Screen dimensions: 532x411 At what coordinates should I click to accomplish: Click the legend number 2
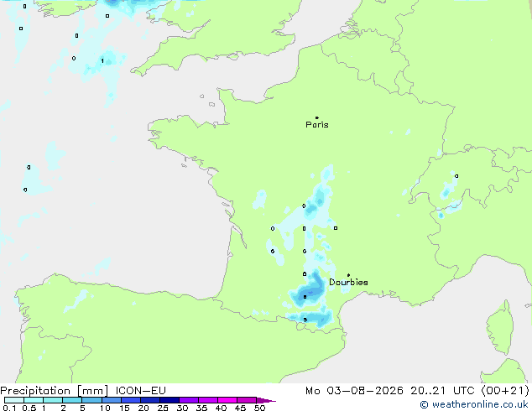[63, 408]
